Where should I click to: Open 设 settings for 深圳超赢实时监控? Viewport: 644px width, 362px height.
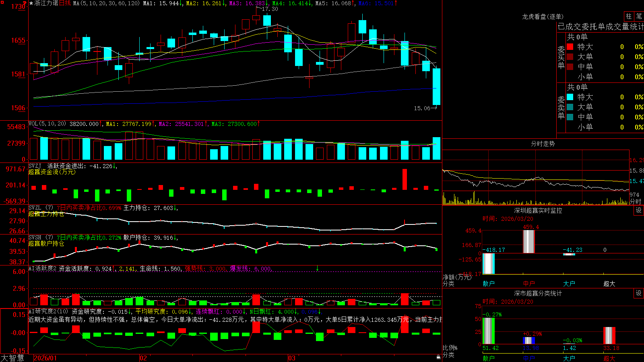[x=638, y=210]
